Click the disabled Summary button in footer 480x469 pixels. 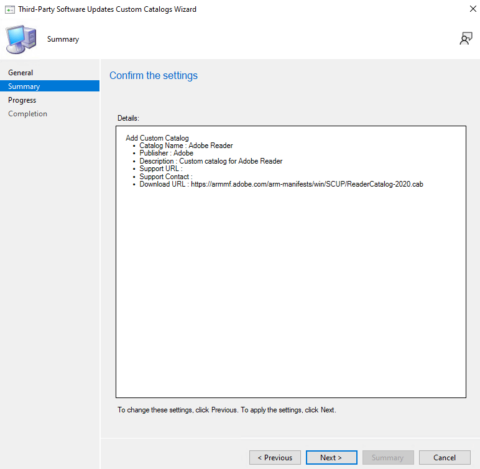(x=388, y=458)
